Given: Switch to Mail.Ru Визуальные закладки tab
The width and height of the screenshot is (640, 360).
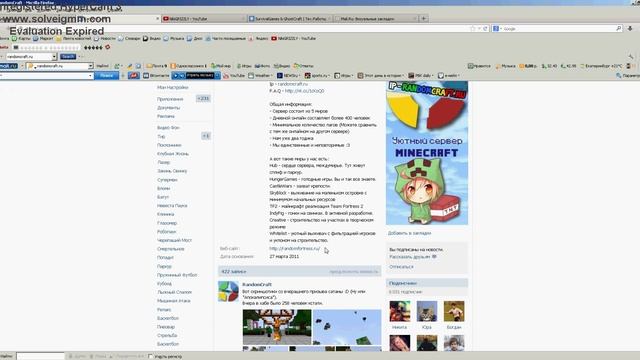Looking at the screenshot, I should point(376,18).
